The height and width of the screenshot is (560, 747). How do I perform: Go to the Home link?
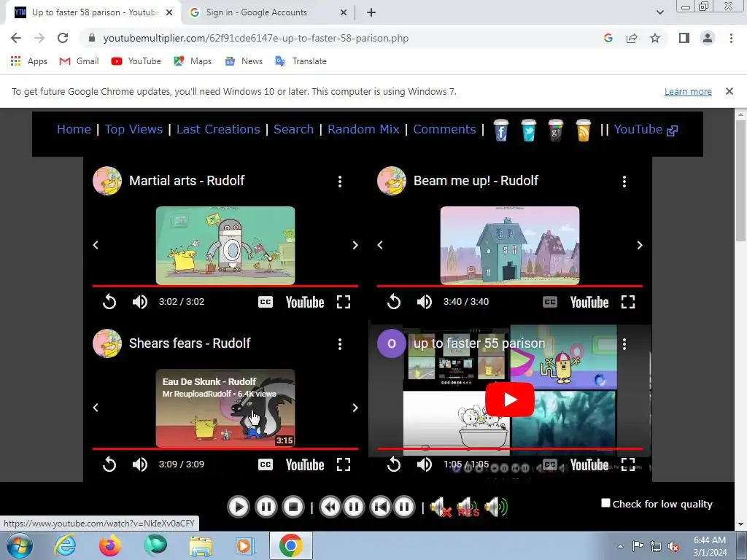tap(74, 129)
